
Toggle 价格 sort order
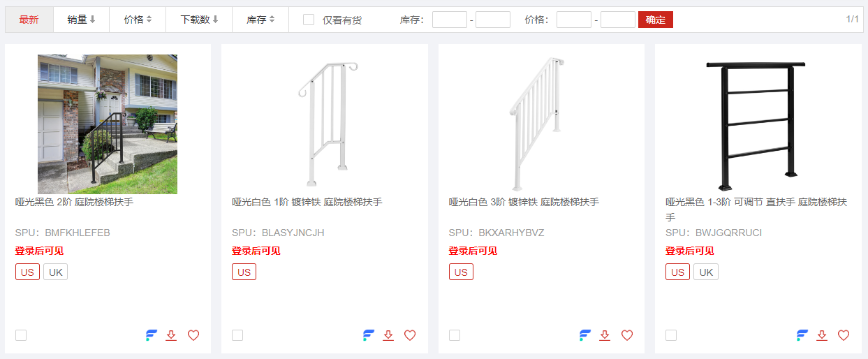[138, 20]
